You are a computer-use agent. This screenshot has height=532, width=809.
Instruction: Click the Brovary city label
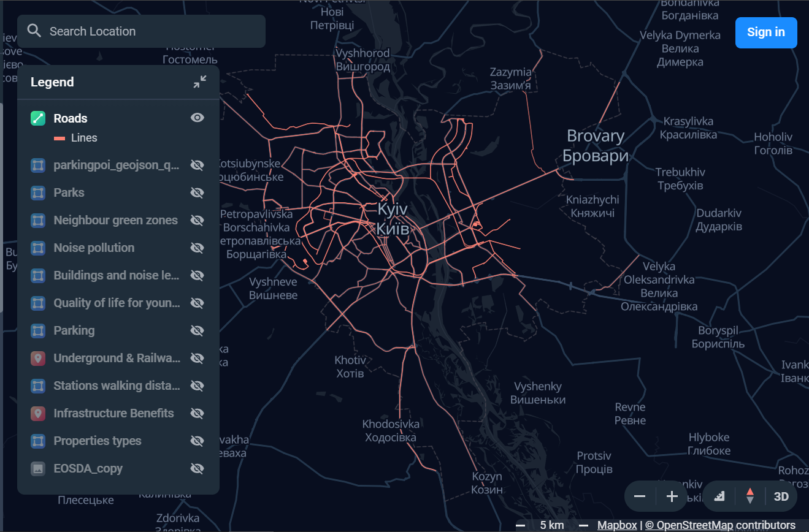pyautogui.click(x=596, y=145)
